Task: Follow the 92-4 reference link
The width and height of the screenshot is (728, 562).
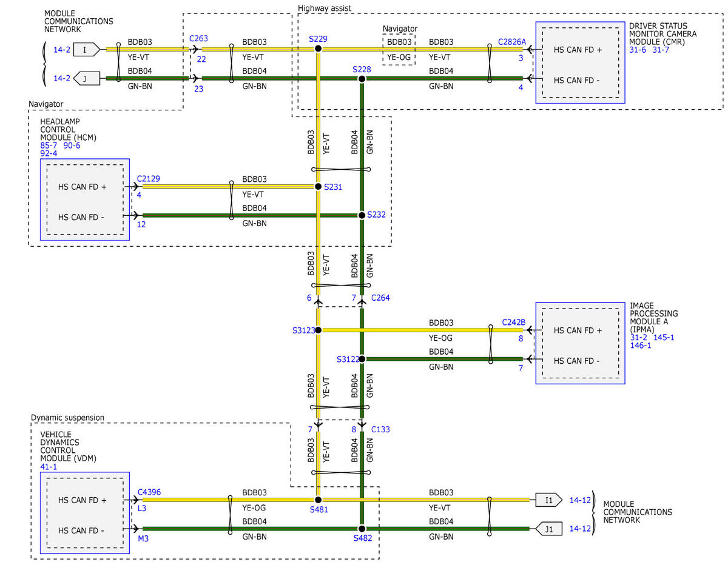Action: click(x=49, y=153)
